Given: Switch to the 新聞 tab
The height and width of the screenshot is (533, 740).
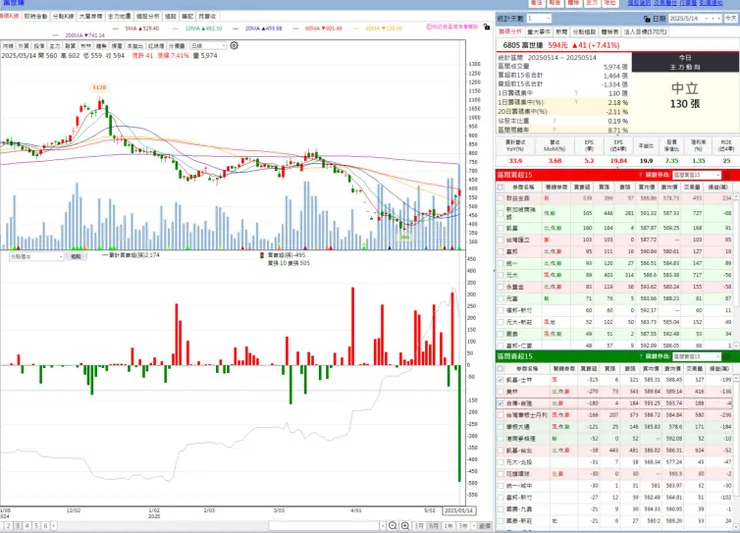Looking at the screenshot, I should 561,32.
